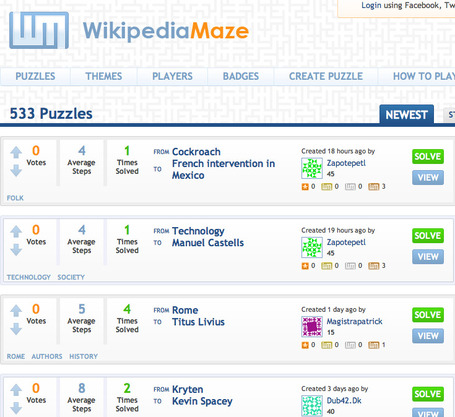455x417 pixels.
Task: Click the WikipediaMaze title text
Action: 166,31
